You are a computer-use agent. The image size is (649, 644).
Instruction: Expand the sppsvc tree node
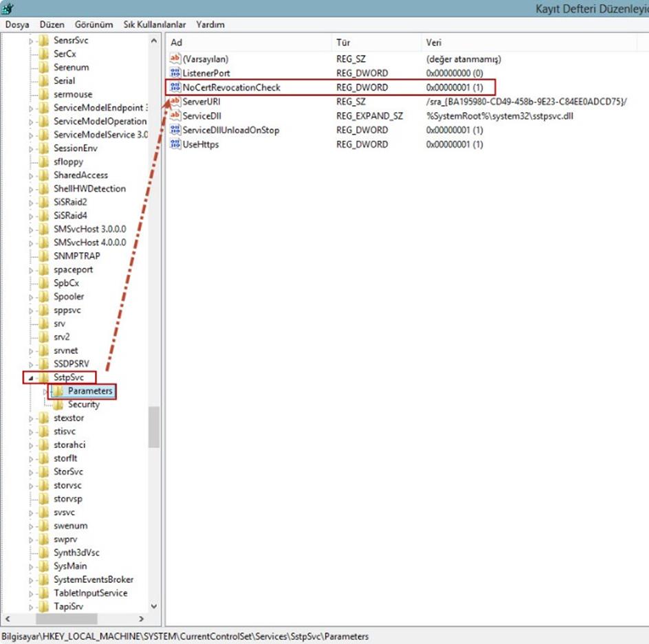(31, 311)
